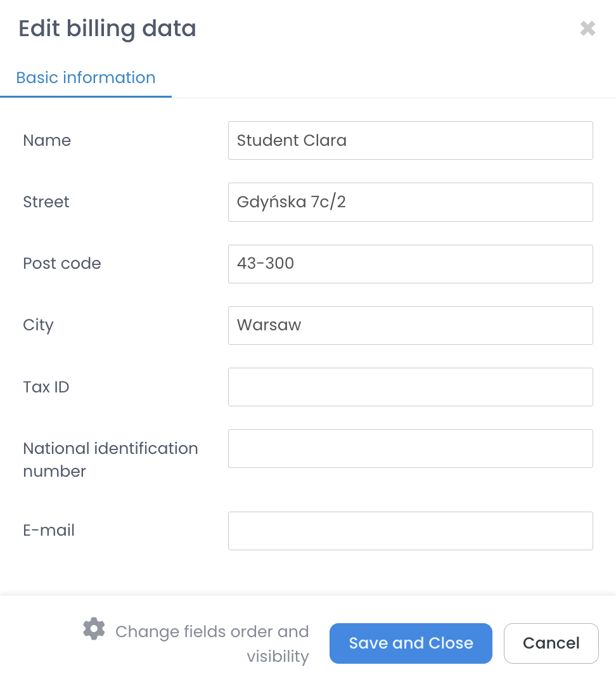Click the Cancel button
The width and height of the screenshot is (616, 691).
coord(551,643)
